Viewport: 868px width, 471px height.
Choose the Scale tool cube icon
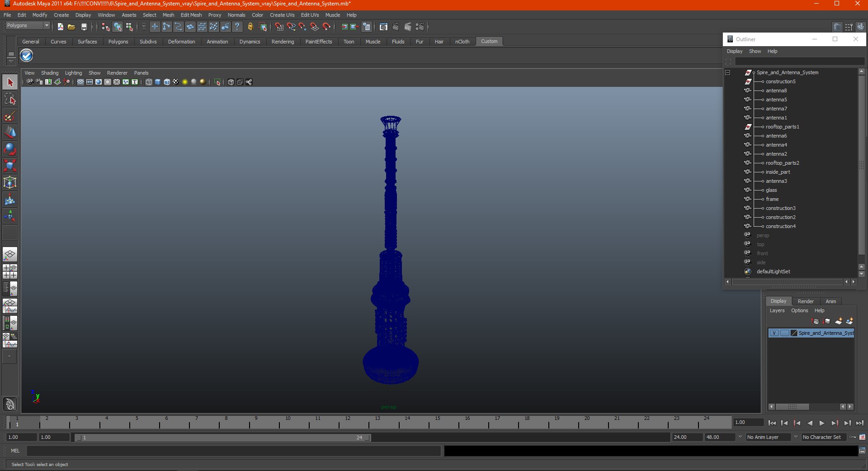[10, 166]
